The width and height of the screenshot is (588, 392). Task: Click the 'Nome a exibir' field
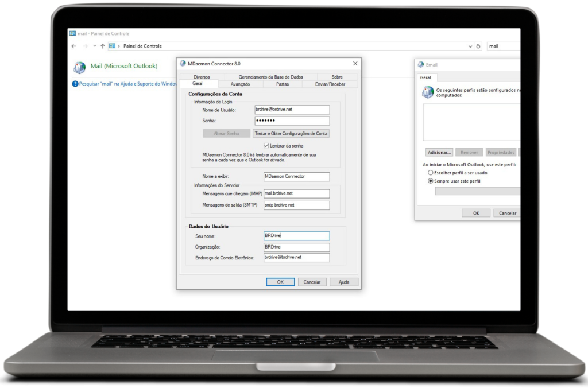[x=297, y=177]
